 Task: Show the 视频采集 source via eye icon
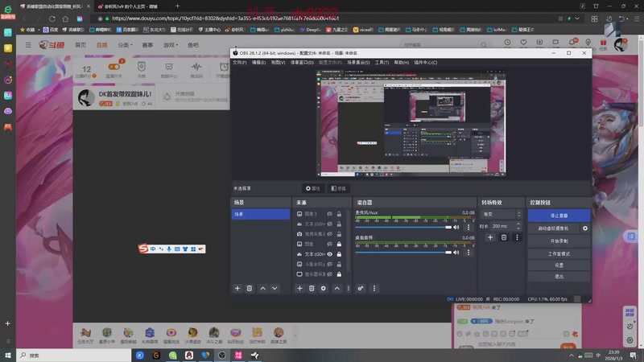[x=330, y=234]
